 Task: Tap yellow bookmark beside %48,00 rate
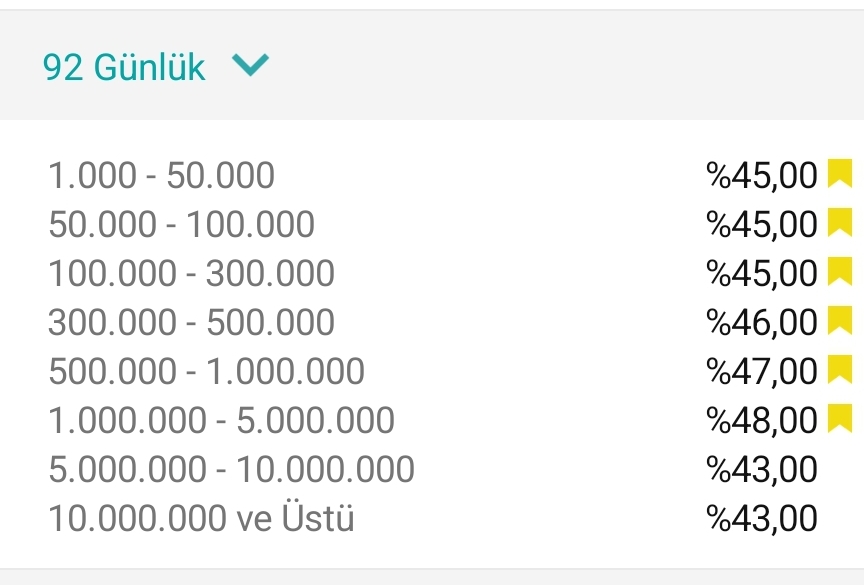point(840,419)
